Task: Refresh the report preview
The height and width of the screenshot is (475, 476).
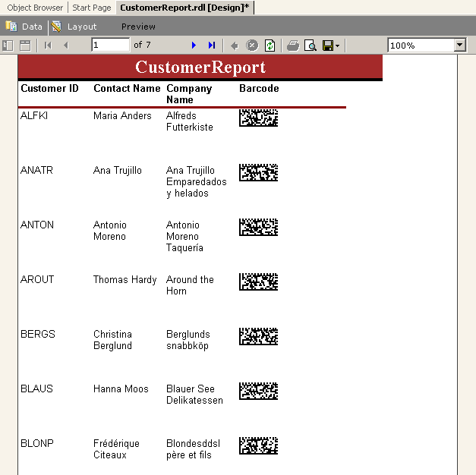Action: [270, 46]
